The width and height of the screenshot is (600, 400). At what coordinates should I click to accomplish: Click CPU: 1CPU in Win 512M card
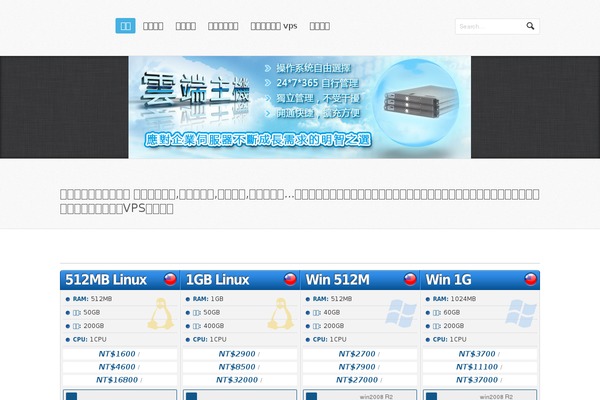[x=329, y=340]
